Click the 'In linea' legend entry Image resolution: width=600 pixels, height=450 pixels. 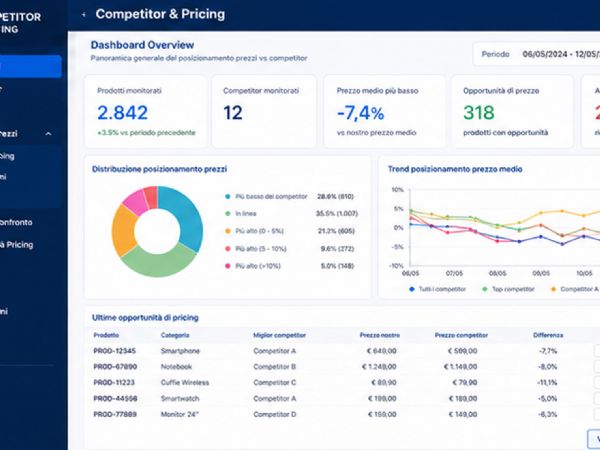pyautogui.click(x=241, y=214)
